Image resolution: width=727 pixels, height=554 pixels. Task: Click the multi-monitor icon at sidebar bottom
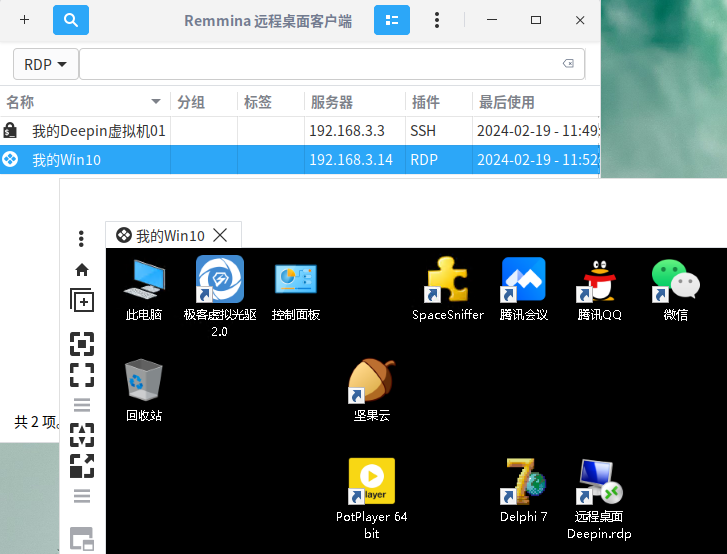click(82, 539)
